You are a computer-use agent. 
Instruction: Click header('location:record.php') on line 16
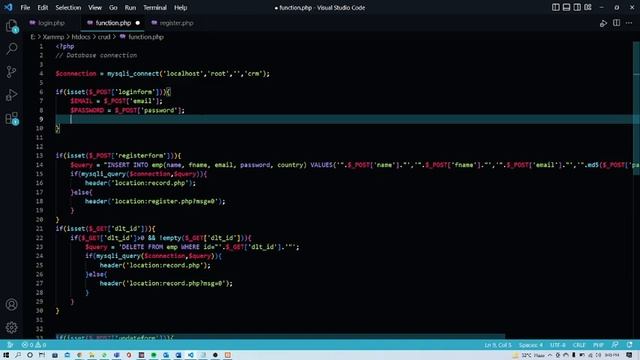(x=140, y=183)
